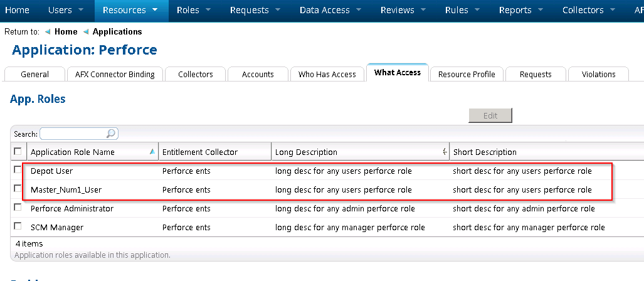Click short desc for any manager perforce role
Screen dimensions: 644x281
coord(529,228)
